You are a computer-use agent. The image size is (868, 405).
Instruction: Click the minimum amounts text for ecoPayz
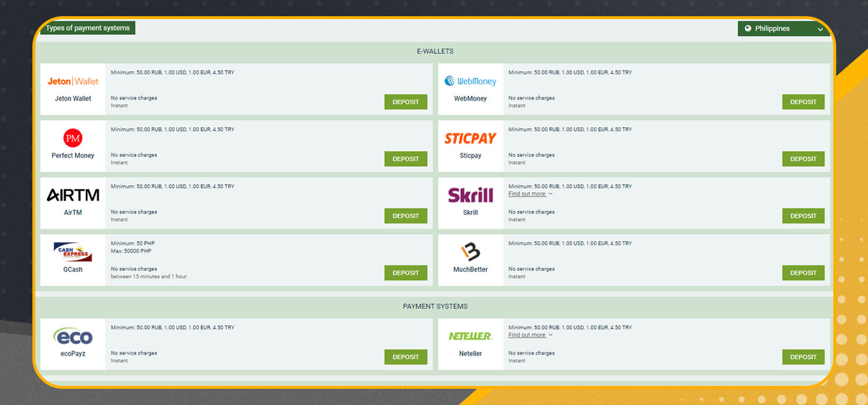172,327
